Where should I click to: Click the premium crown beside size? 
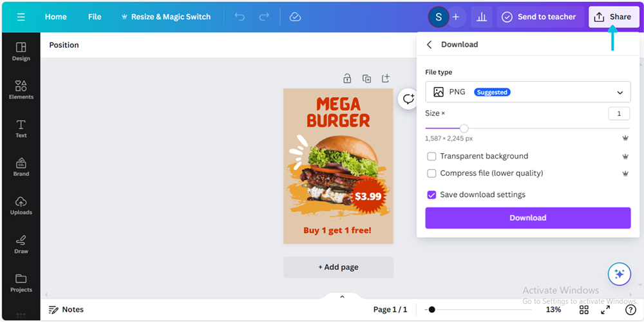(625, 138)
